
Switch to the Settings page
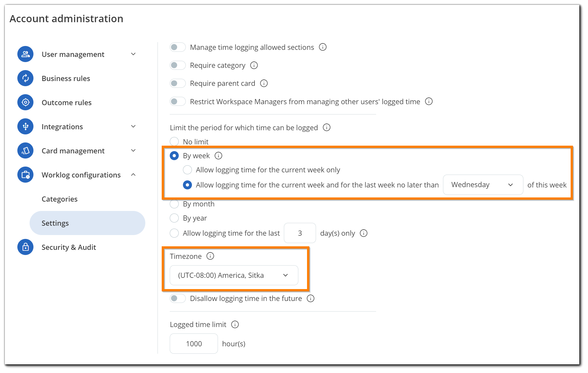55,223
